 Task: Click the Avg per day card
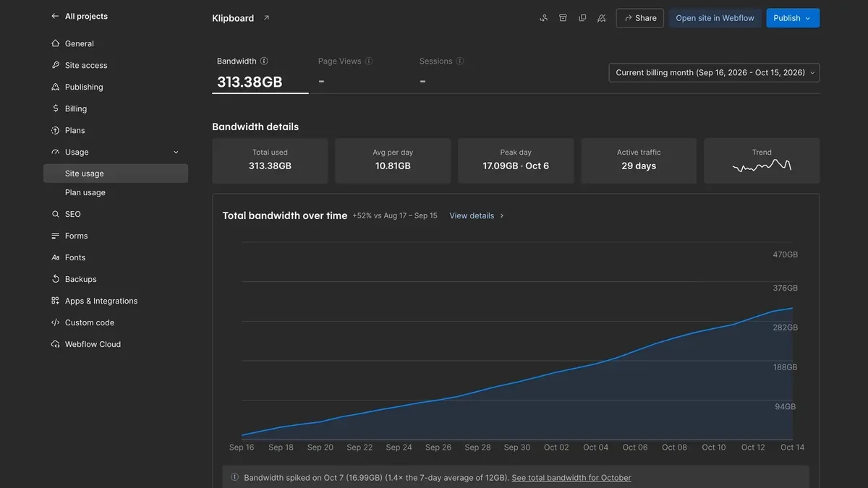393,160
